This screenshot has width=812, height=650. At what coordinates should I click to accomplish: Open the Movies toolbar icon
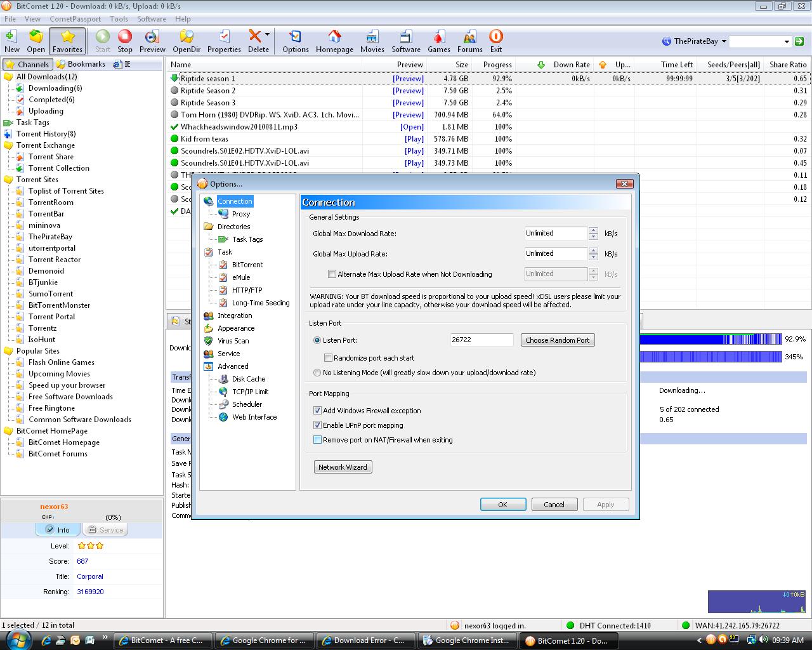pos(372,41)
